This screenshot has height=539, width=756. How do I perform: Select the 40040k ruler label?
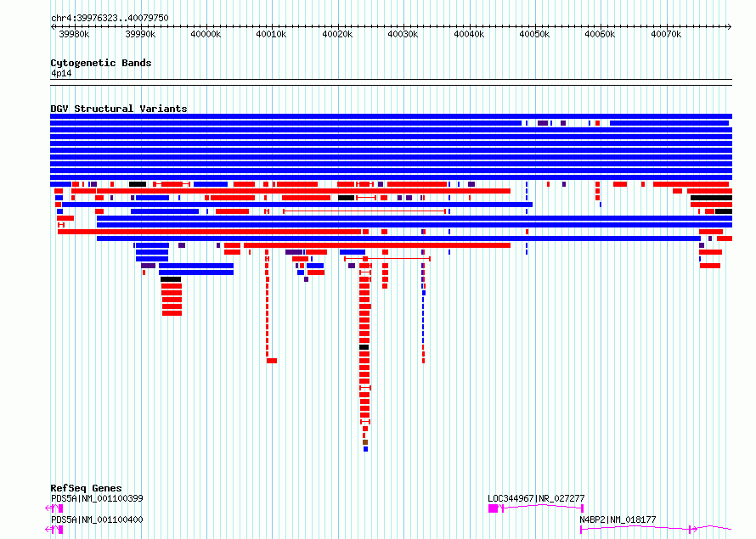[469, 35]
